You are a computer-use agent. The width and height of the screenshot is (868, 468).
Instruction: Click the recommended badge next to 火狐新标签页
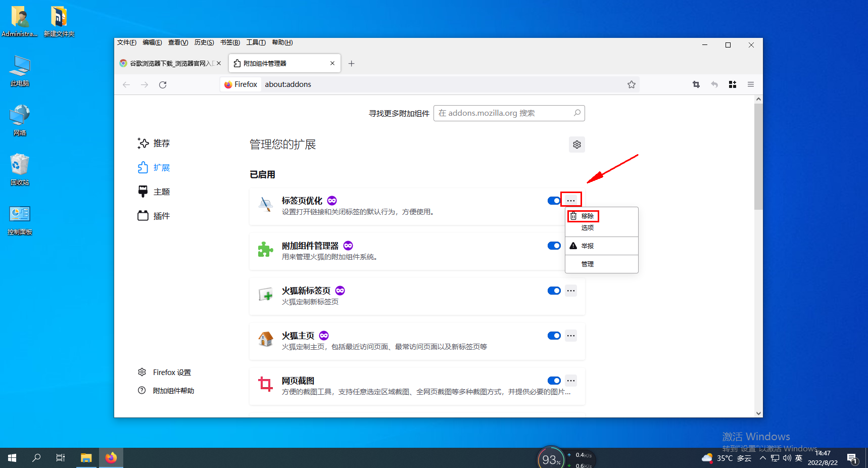tap(340, 291)
